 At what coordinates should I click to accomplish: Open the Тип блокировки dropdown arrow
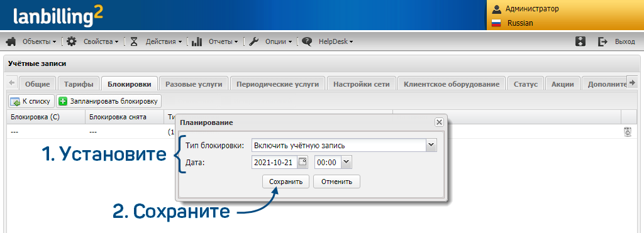point(431,145)
